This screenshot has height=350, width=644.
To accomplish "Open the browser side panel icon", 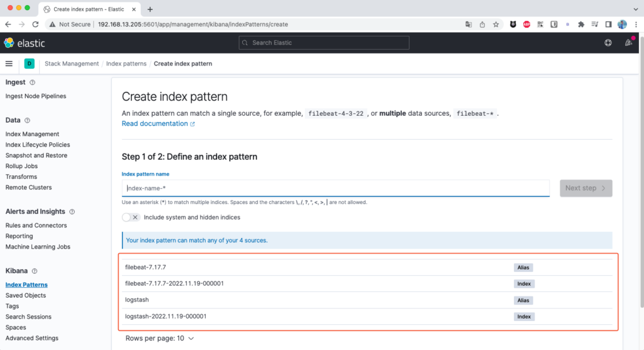I will coord(609,25).
